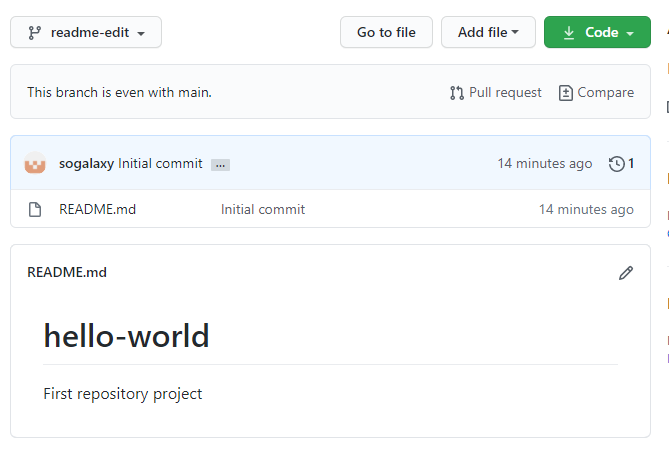Screen dimensions: 669x469
Task: Open Initial commit message in README.md row
Action: click(263, 209)
